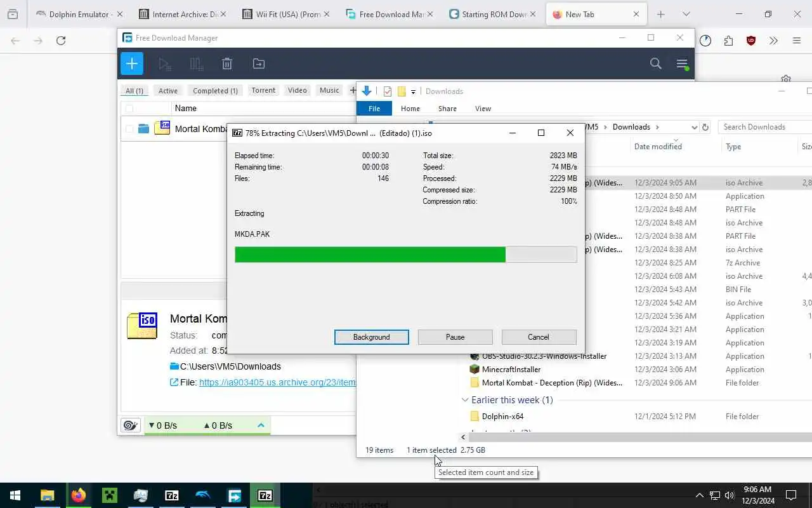Tick the checkbox beside Mortal Kombat download row
The width and height of the screenshot is (812, 508).
click(x=129, y=129)
